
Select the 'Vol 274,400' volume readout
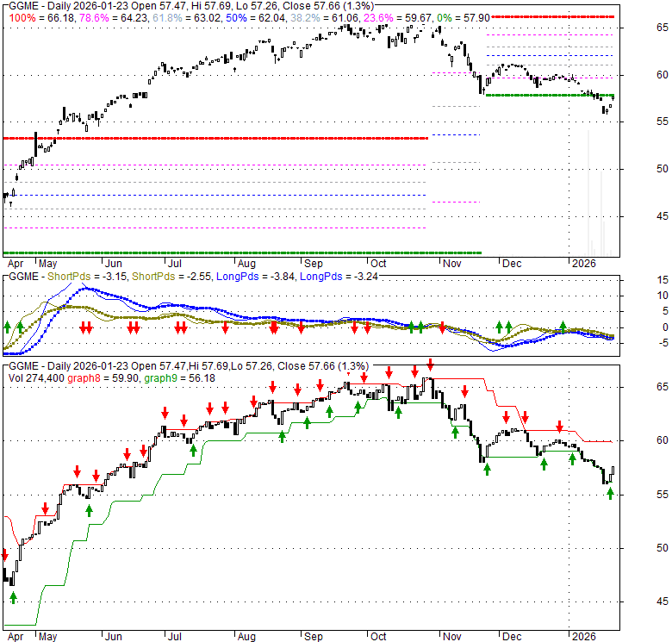(36, 378)
